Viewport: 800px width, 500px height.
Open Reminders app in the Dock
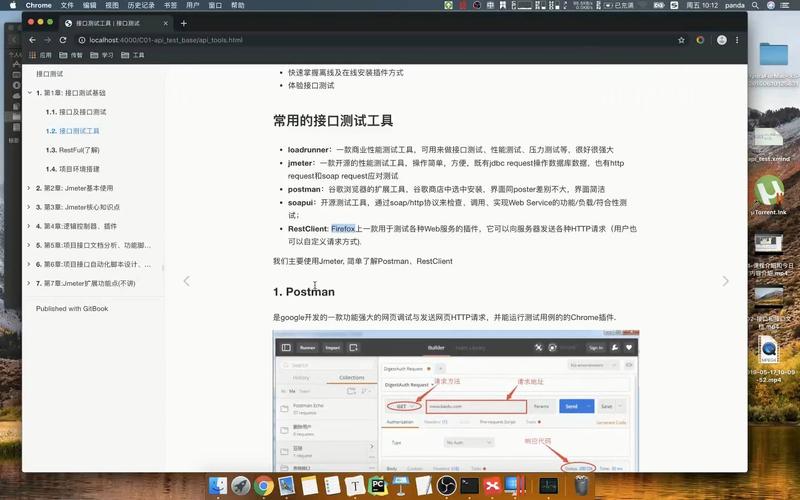(332, 485)
